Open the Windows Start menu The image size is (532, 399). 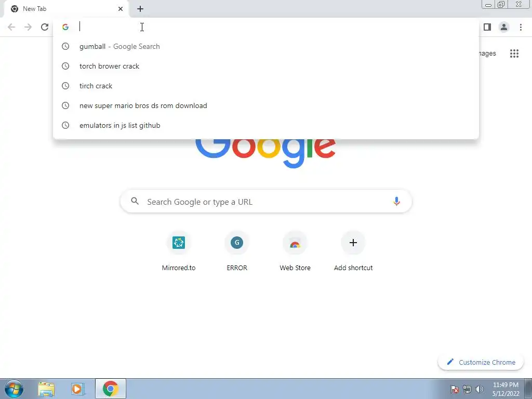(x=14, y=389)
